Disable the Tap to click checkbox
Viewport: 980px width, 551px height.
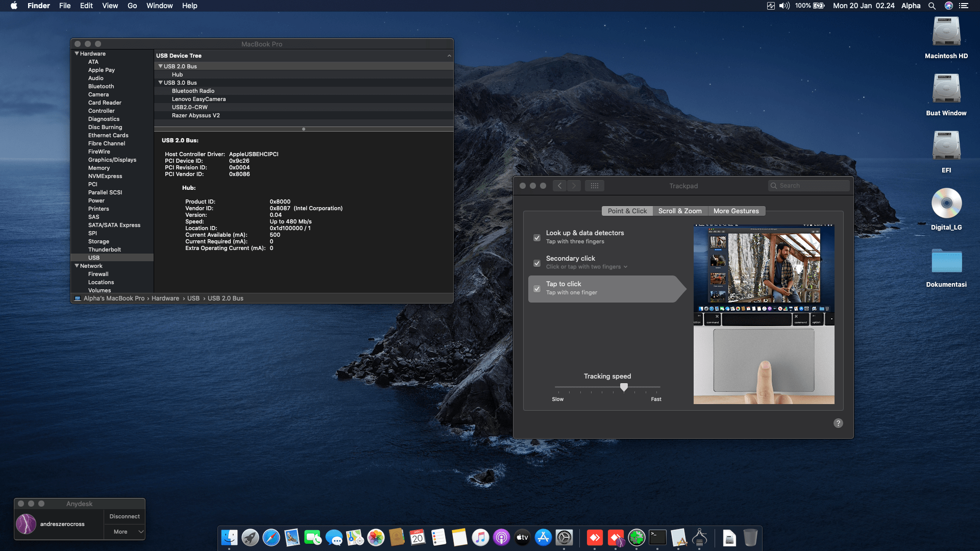[x=537, y=289]
